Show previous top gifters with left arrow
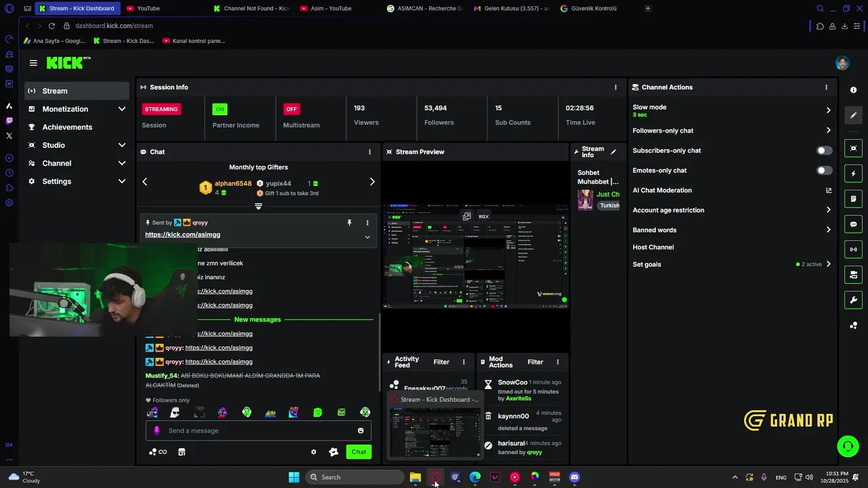This screenshot has height=488, width=868. tap(144, 182)
